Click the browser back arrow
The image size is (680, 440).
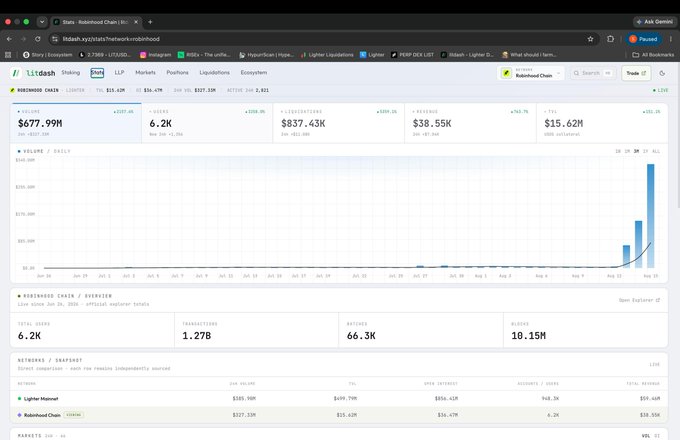click(x=9, y=39)
